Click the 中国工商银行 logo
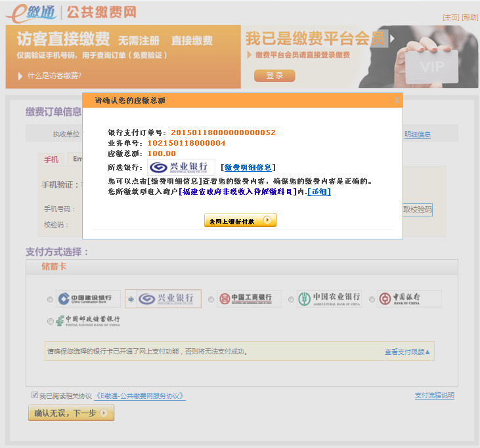 click(x=249, y=298)
